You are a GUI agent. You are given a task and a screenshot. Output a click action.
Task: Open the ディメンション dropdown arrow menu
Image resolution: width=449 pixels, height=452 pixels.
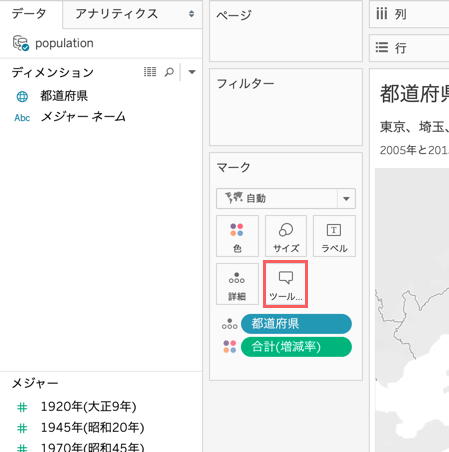[x=192, y=72]
